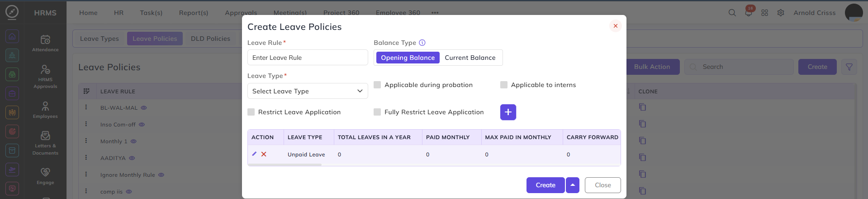Screen dimensions: 868x199
Task: Click the Close button in dialog
Action: point(602,185)
